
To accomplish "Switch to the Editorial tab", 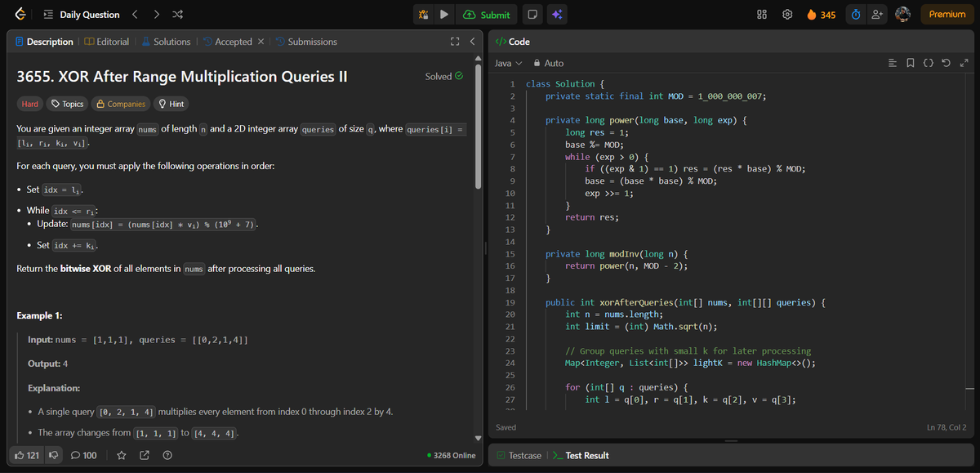I will coord(107,42).
